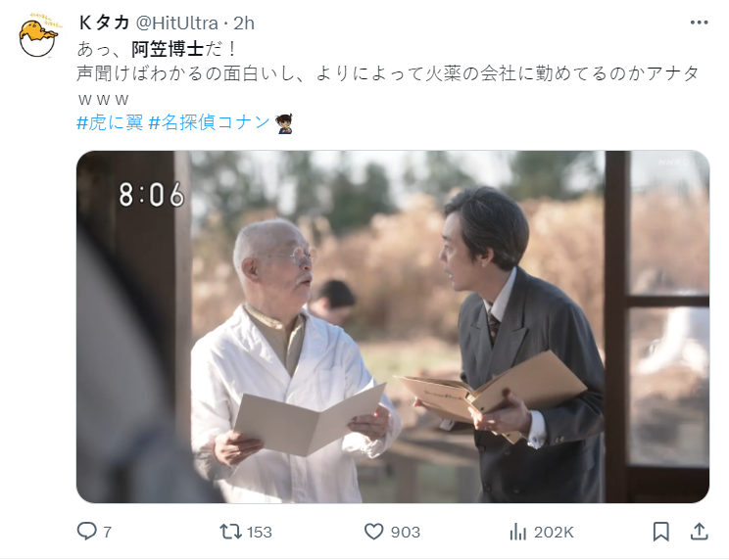
Task: Open the attached TV screenshot image
Action: [393, 326]
